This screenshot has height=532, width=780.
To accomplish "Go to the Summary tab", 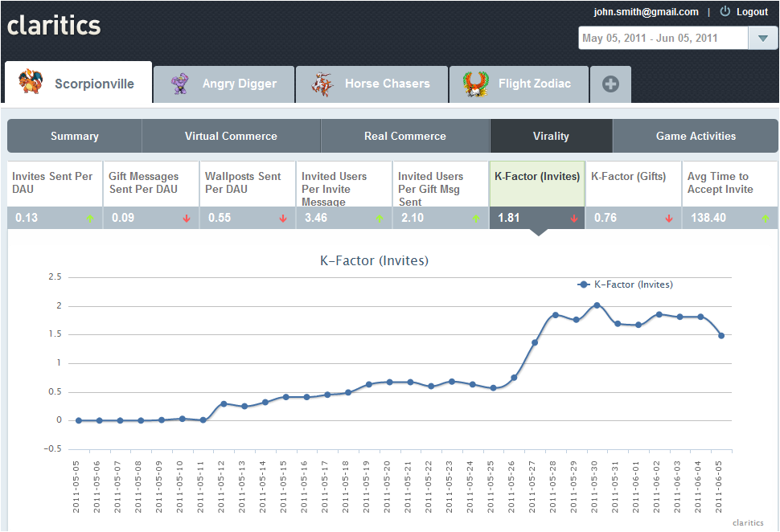I will click(x=75, y=136).
